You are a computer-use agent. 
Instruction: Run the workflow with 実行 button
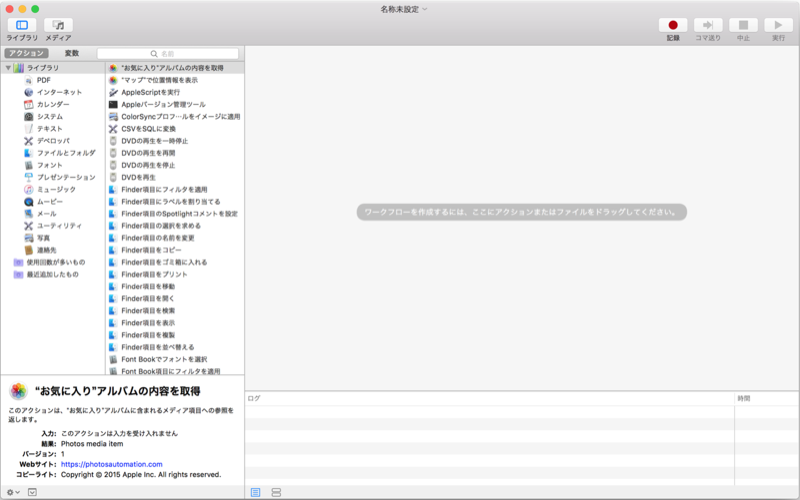point(778,25)
